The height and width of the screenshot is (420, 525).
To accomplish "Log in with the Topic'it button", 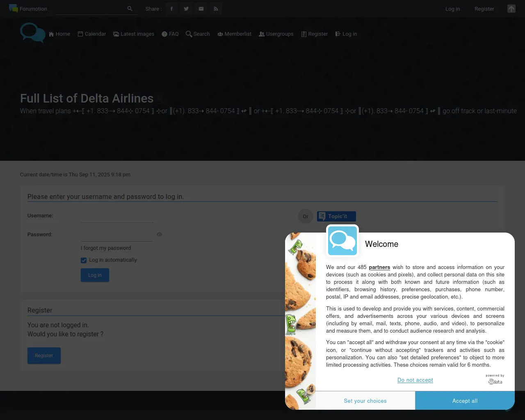I will point(336,216).
